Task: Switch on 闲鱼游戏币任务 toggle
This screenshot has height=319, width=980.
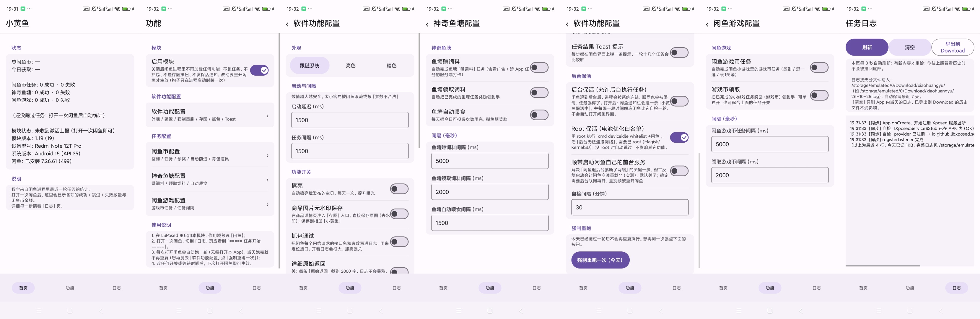Action: point(819,68)
